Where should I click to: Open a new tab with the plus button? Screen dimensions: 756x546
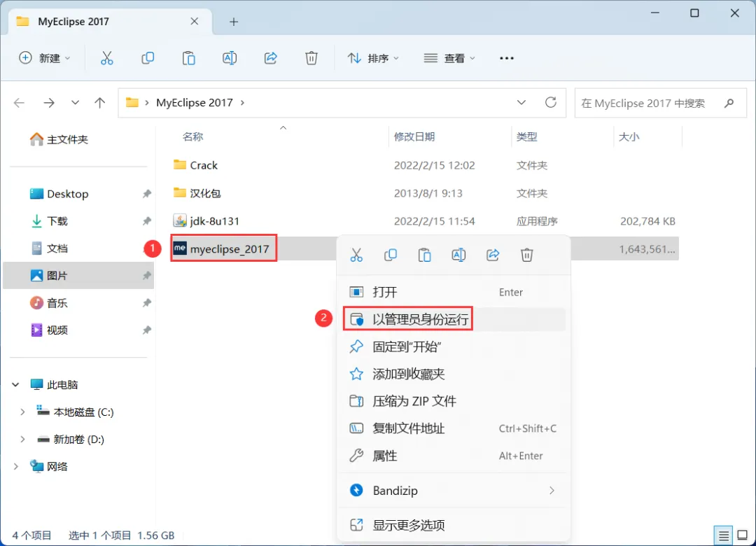(234, 22)
